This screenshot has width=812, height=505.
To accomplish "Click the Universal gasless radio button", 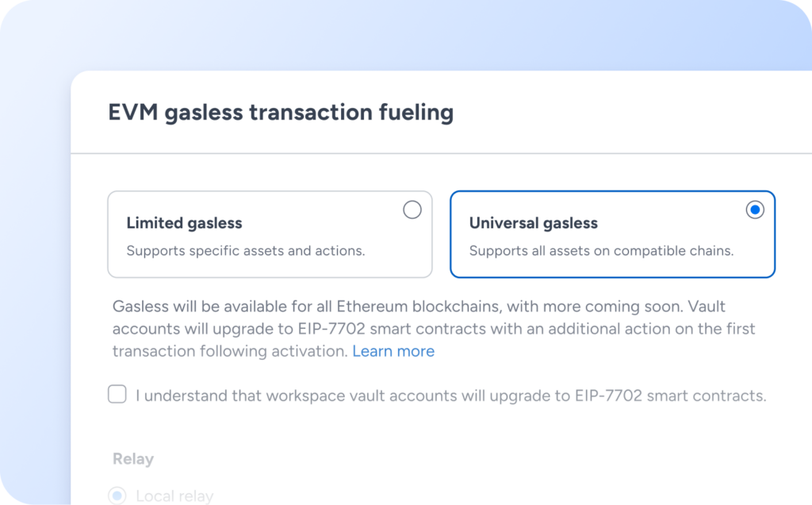I will tap(755, 210).
